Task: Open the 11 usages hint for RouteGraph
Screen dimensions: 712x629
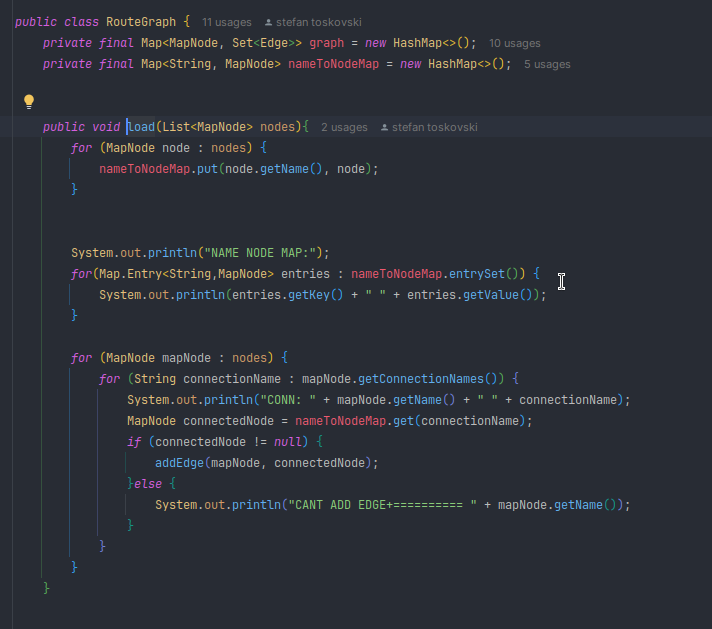Action: 226,22
